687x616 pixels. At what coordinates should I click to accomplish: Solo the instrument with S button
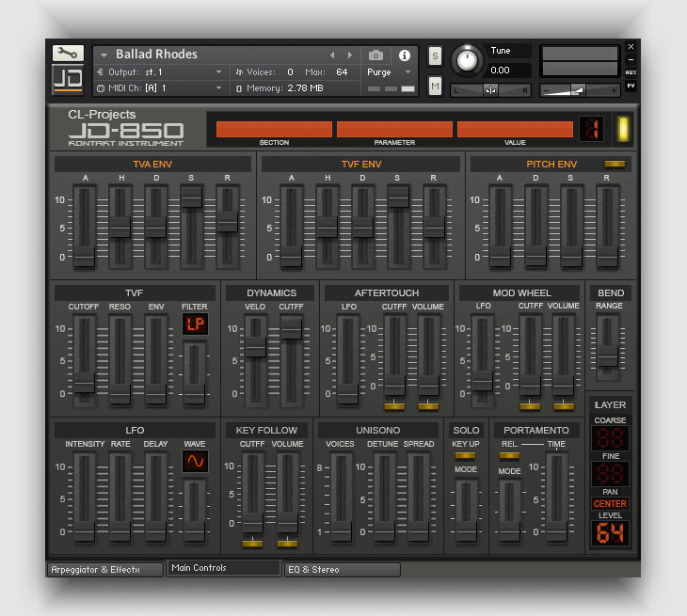[x=435, y=55]
